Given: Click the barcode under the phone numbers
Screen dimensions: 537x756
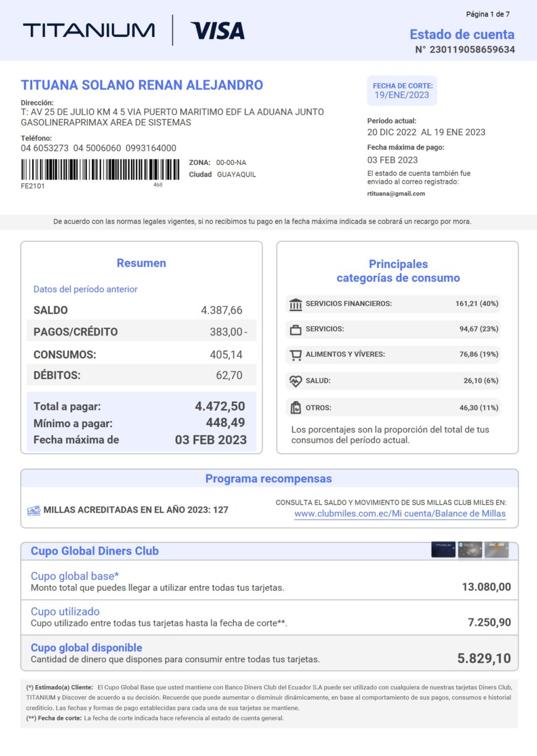Looking at the screenshot, I should [101, 169].
